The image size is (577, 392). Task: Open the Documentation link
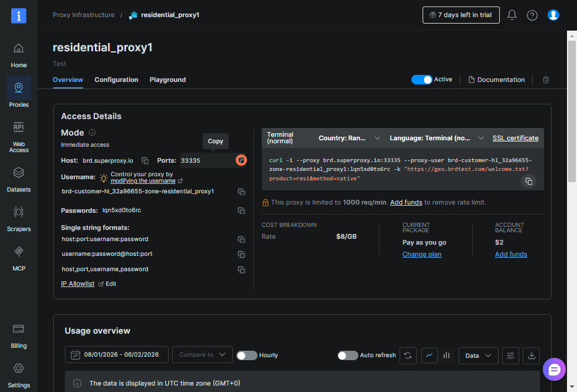click(x=496, y=80)
